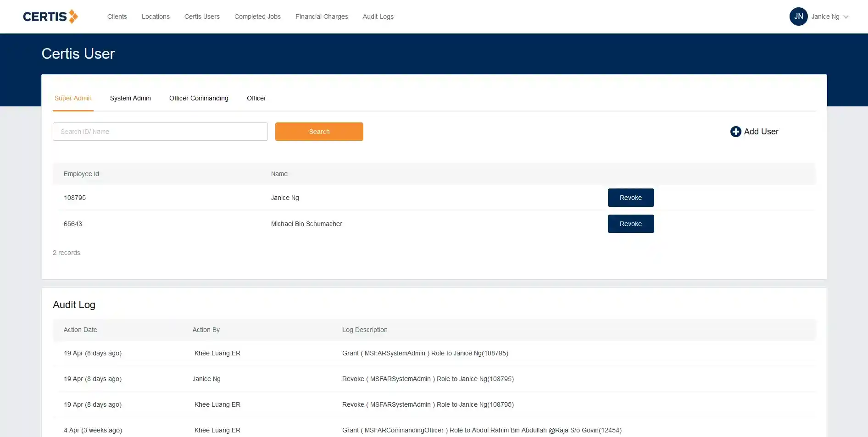Click the 2 records count
Viewport: 868px width, 437px height.
67,253
